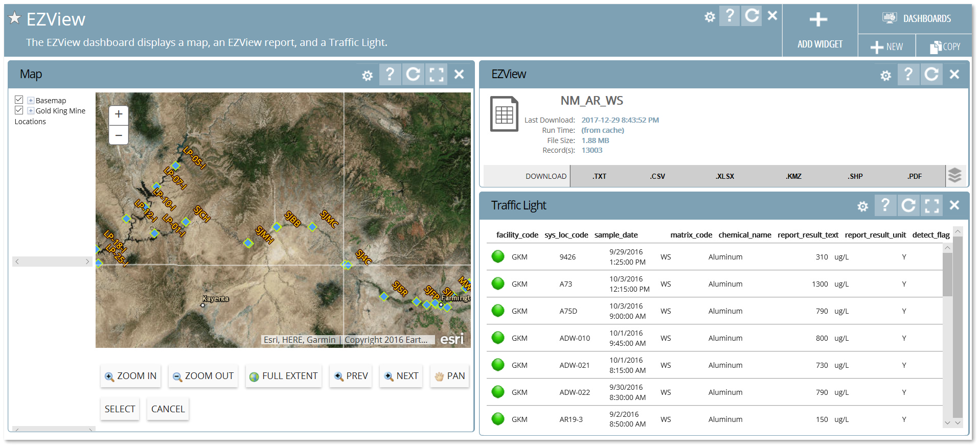Download report as .PDF
This screenshot has width=980, height=448.
click(915, 176)
